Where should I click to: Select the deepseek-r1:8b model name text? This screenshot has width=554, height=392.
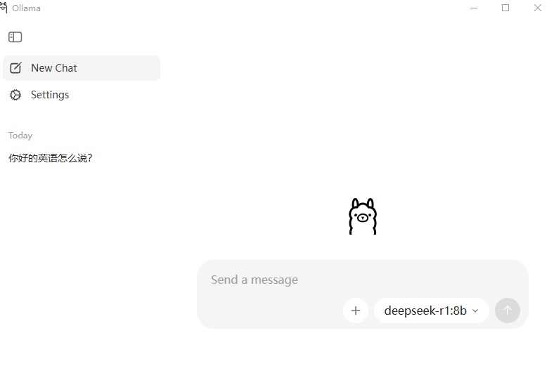click(x=425, y=311)
